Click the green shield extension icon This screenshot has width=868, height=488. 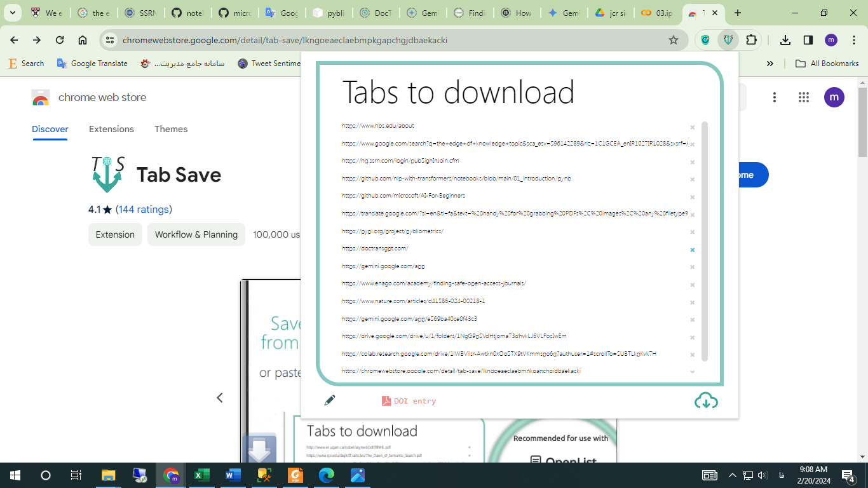[705, 40]
